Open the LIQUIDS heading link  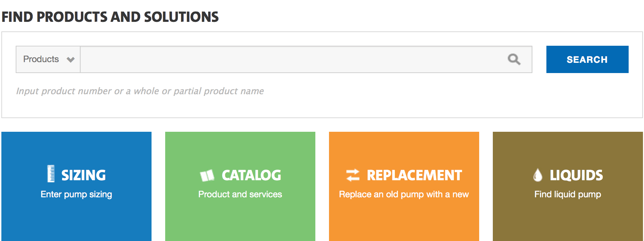point(576,175)
